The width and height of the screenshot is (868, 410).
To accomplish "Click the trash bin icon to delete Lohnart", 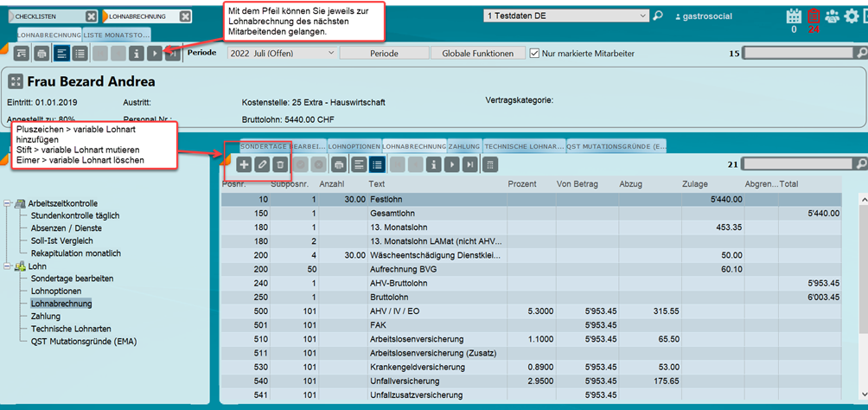I will point(279,164).
